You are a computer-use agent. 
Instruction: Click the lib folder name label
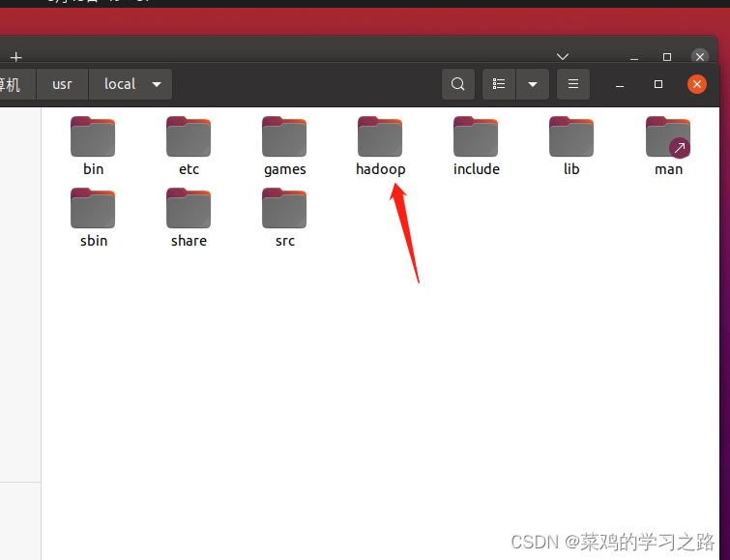tap(571, 169)
